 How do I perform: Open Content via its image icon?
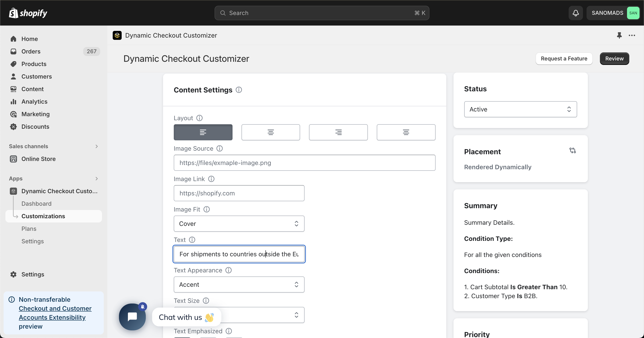click(x=13, y=89)
